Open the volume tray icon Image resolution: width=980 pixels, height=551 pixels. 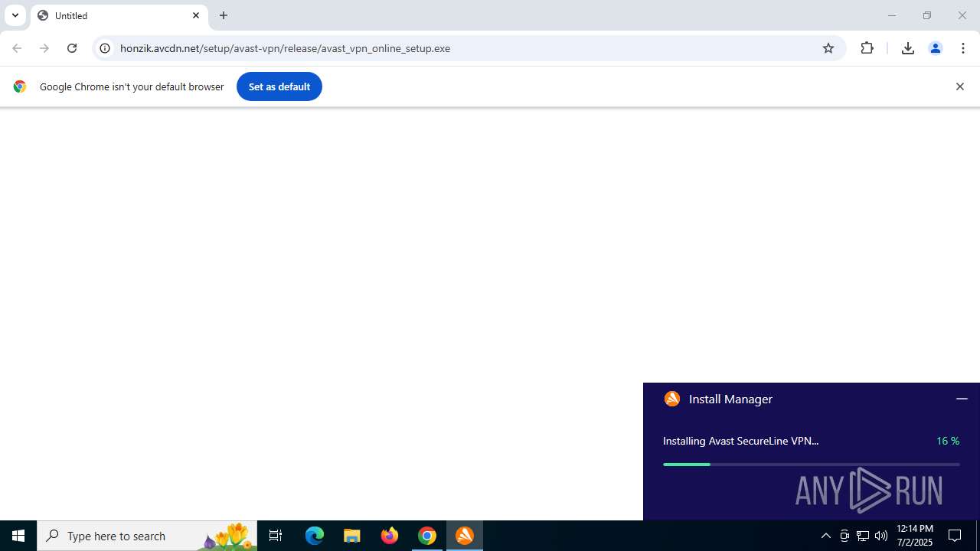[x=881, y=536]
